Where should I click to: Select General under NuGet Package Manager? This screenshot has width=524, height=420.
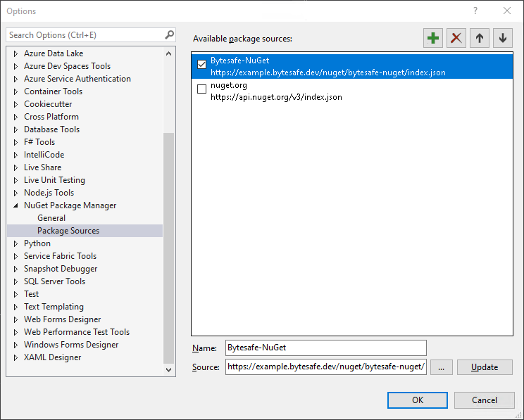click(51, 218)
